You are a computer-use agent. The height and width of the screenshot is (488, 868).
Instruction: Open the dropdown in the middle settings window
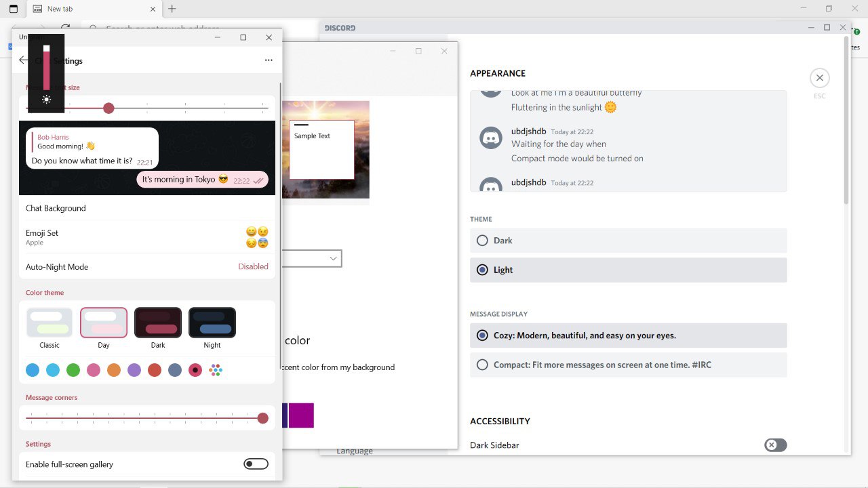(x=312, y=258)
